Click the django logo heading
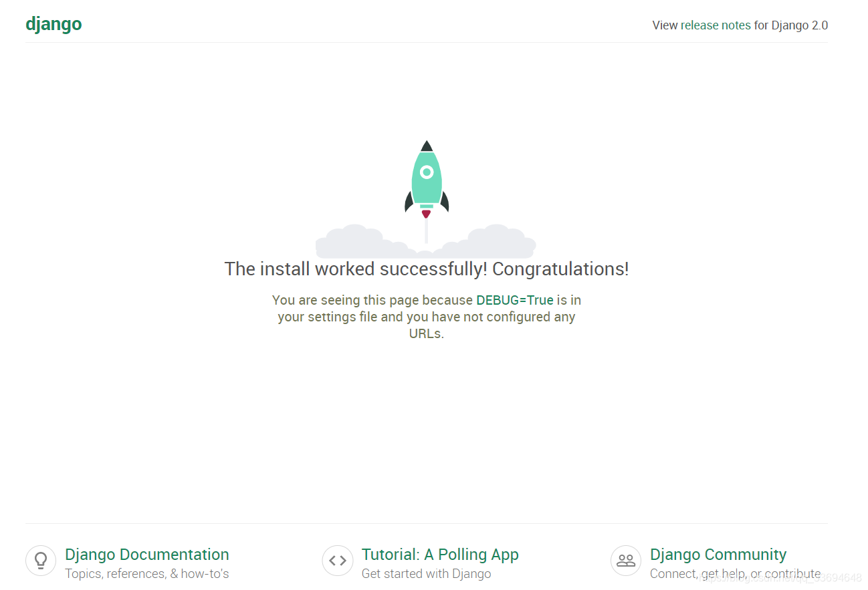Image resolution: width=868 pixels, height=590 pixels. 53,24
